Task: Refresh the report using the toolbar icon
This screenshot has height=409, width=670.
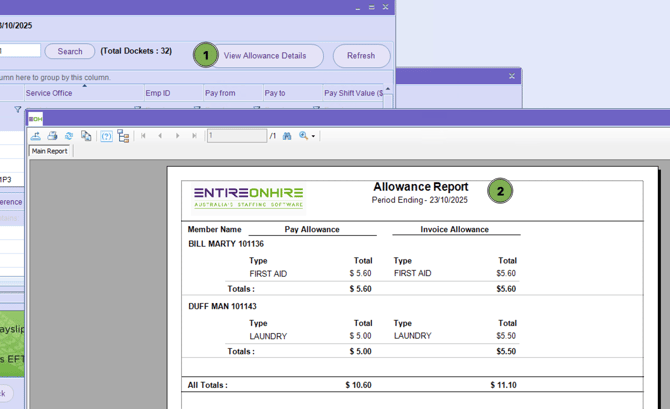Action: point(69,136)
